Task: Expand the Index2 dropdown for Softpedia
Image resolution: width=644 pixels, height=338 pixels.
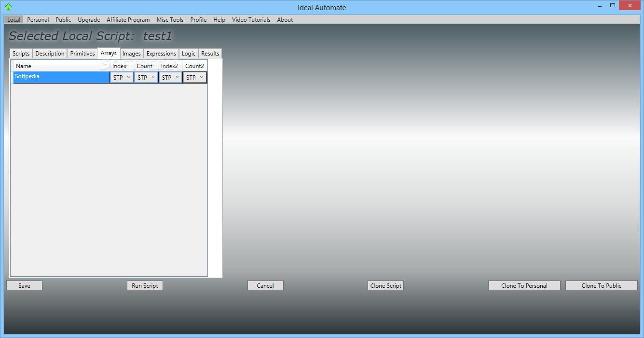Action: [171, 77]
